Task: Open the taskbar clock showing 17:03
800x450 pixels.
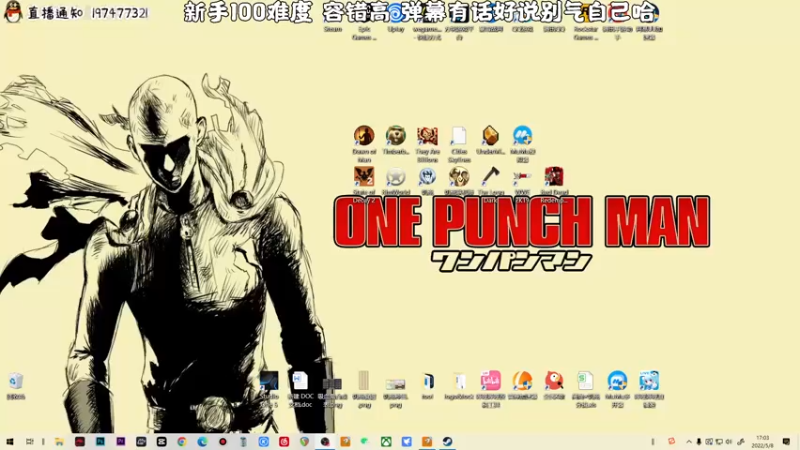Action: [x=762, y=442]
